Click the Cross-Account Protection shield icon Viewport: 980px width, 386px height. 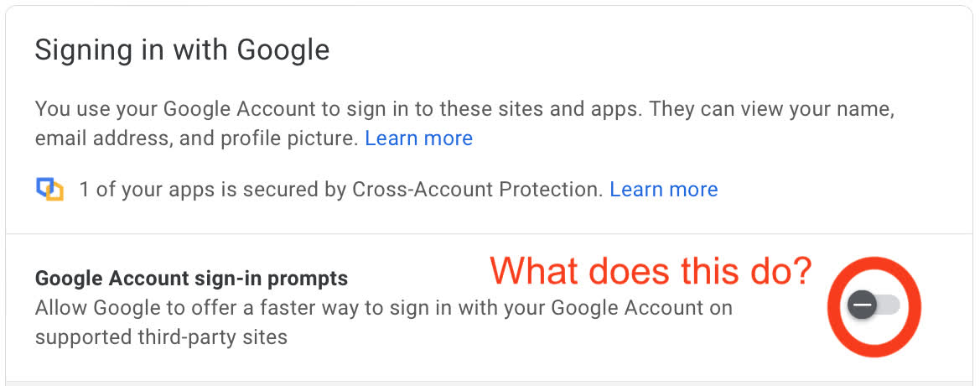[49, 190]
